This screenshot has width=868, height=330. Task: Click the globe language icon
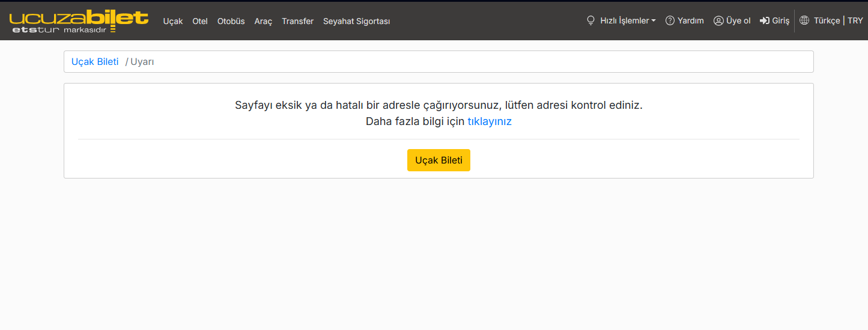[804, 20]
